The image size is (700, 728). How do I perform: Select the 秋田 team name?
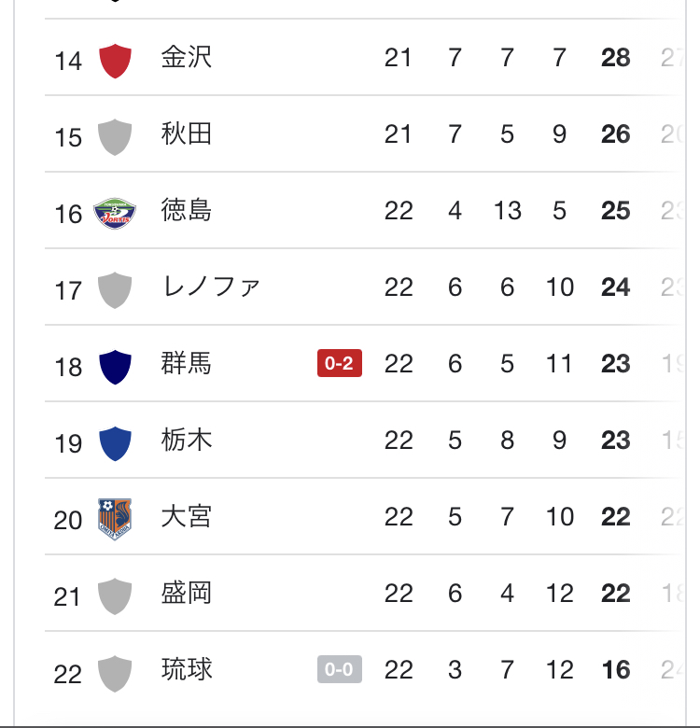187,134
